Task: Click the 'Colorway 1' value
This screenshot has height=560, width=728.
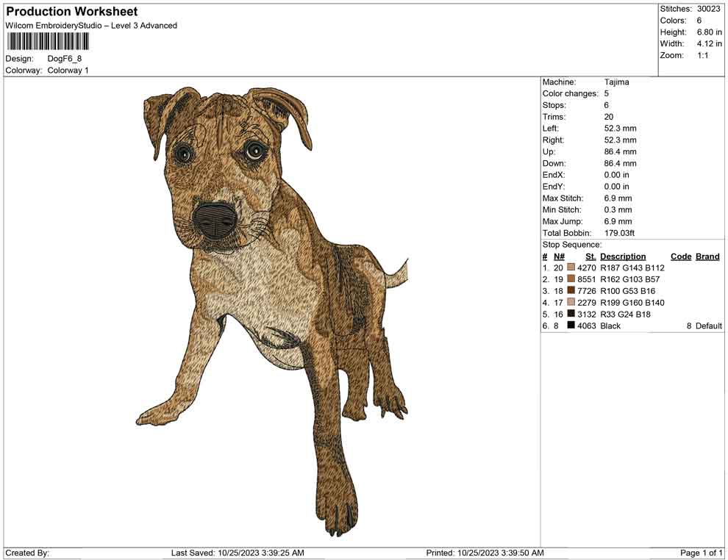Action: coord(68,71)
